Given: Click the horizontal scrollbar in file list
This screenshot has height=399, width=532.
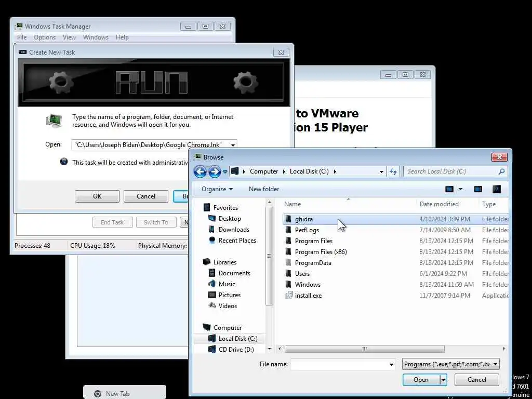Looking at the screenshot, I should coord(364,349).
